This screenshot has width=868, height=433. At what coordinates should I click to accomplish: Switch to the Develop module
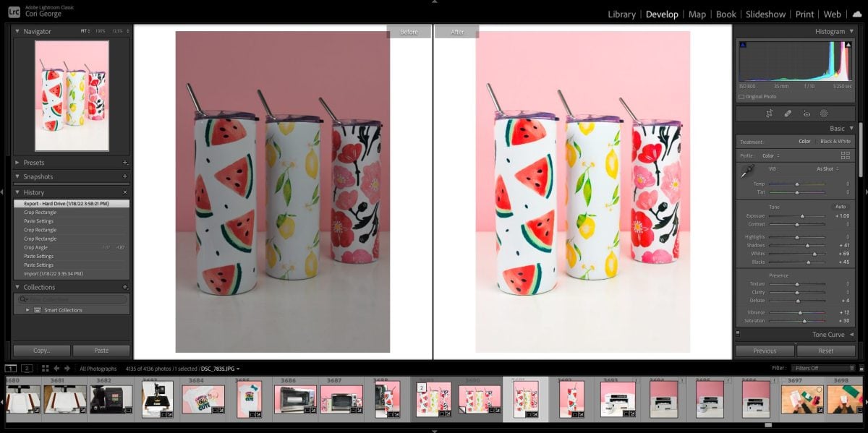tap(662, 14)
